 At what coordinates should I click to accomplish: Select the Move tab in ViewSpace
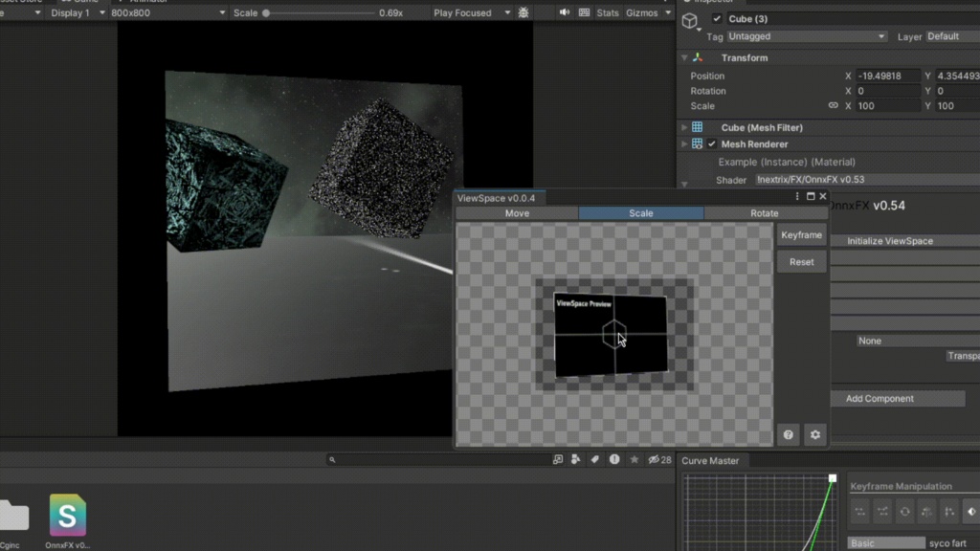(517, 213)
